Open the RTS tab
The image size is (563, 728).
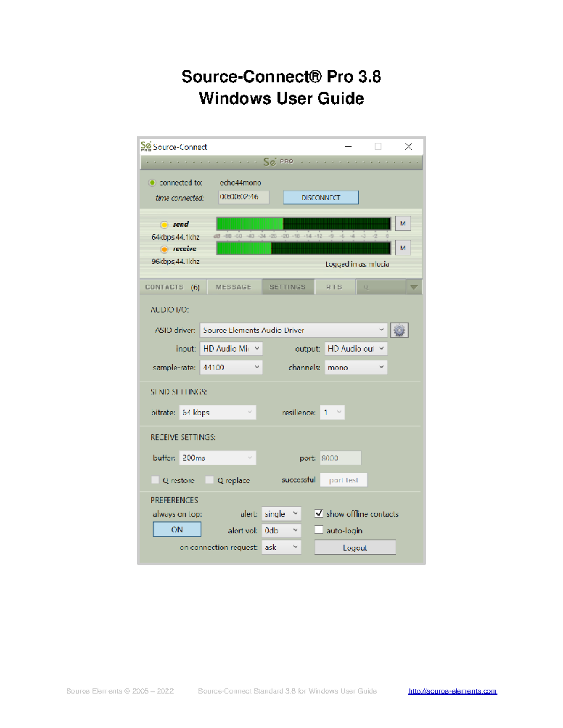point(335,287)
